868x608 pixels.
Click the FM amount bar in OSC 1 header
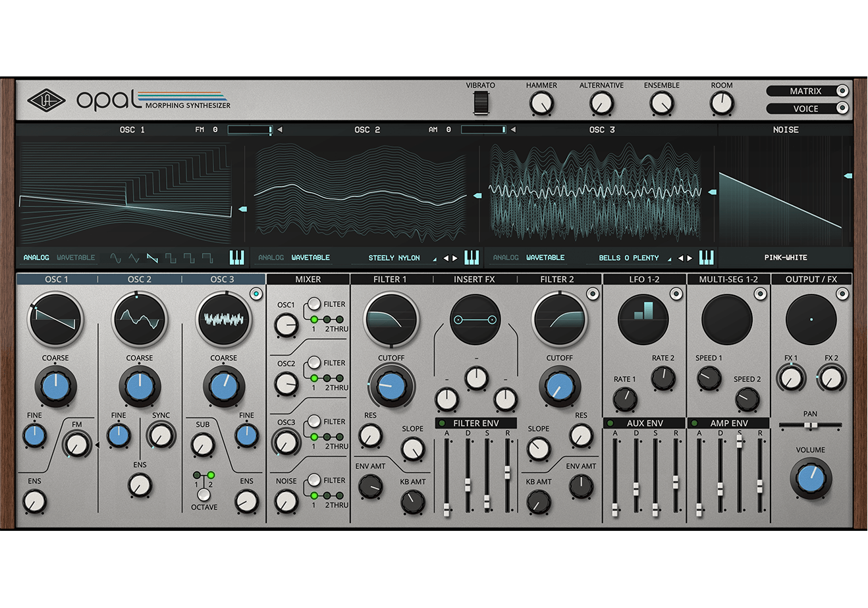pyautogui.click(x=250, y=130)
